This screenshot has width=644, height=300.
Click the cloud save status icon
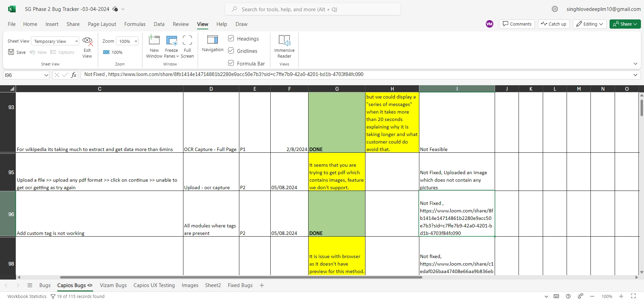coord(115,9)
